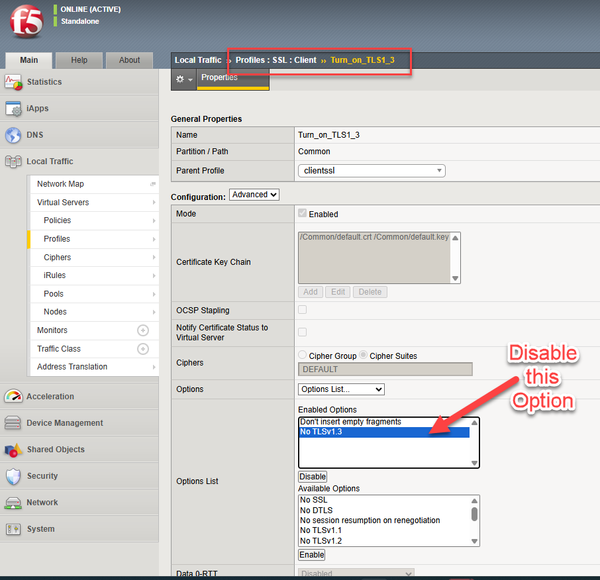This screenshot has height=580, width=600.
Task: Toggle the OCSP Stapling checkbox
Action: (x=302, y=310)
